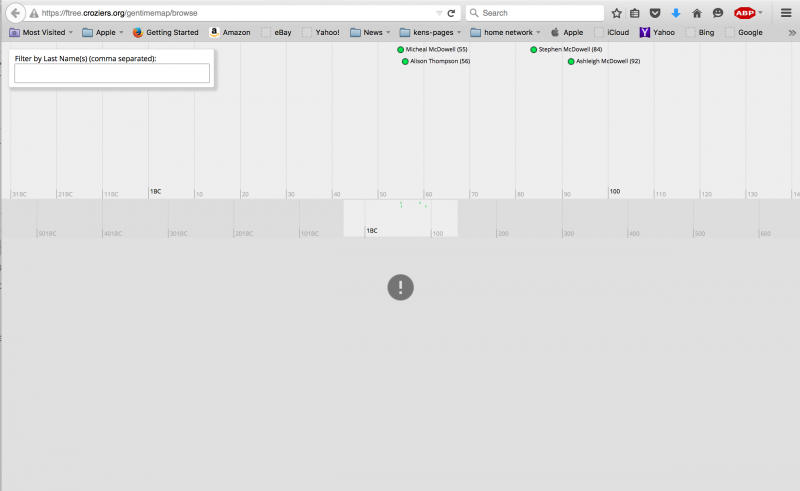Open the Amazon bookmark
This screenshot has width=800, height=491.
pos(230,32)
